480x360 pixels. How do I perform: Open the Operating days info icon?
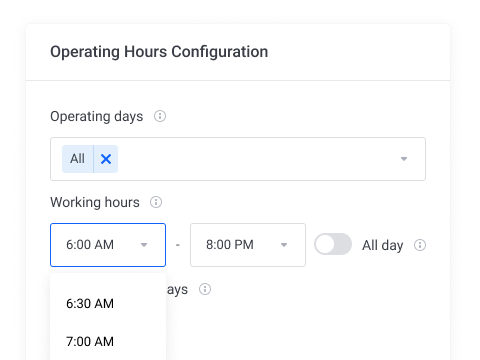[160, 116]
